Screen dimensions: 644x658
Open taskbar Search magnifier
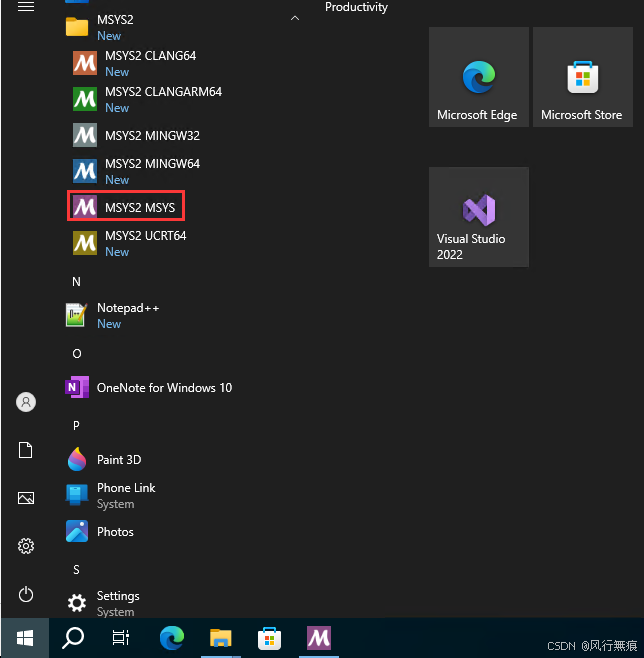73,638
